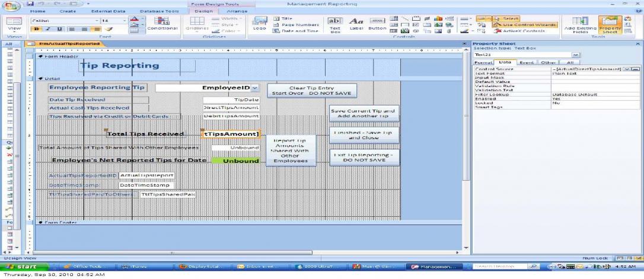Image resolution: width=644 pixels, height=279 pixels.
Task: Select the TipDate text box
Action: coord(231,100)
